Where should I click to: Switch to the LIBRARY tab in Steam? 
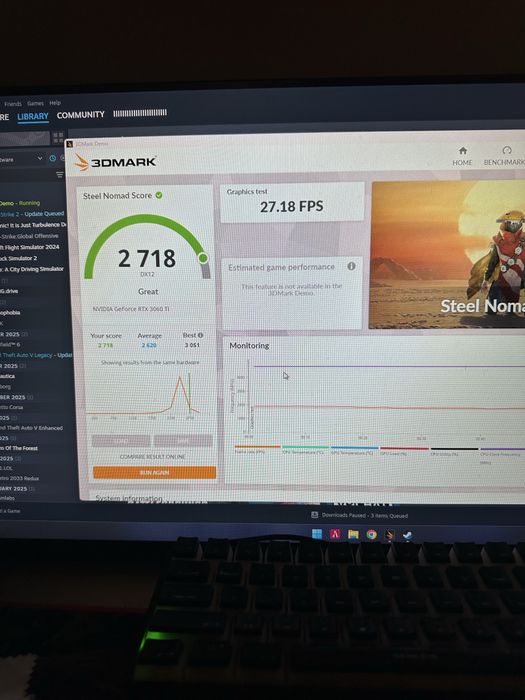(33, 116)
